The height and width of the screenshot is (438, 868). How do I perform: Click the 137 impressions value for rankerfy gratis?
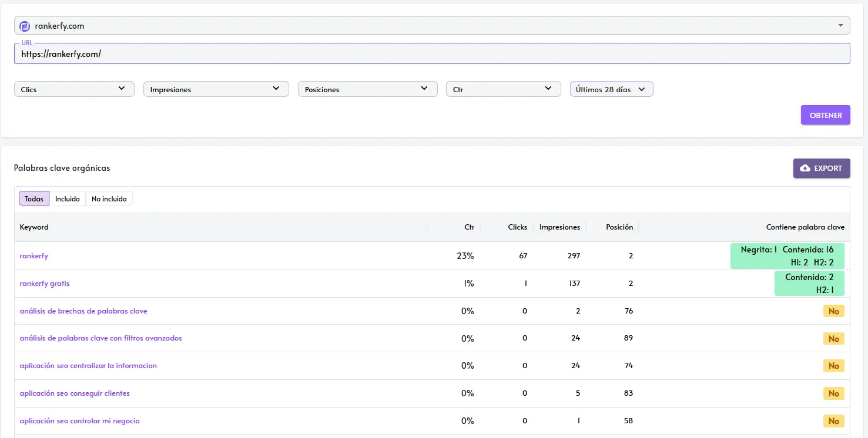click(574, 284)
